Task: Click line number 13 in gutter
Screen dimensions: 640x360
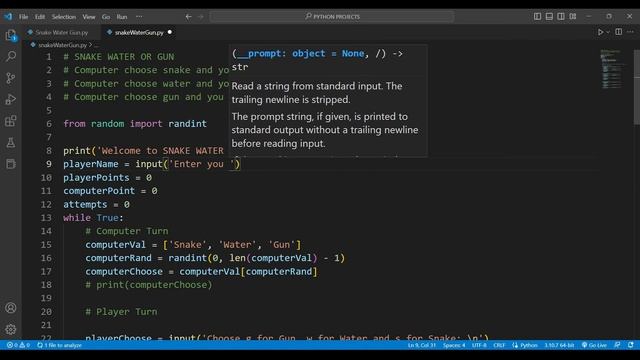Action: tap(46, 218)
